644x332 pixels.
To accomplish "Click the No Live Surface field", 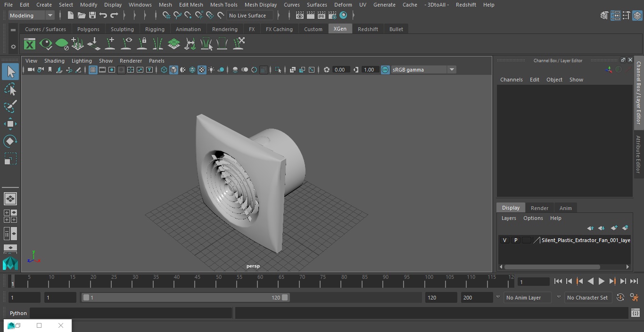I will tap(249, 16).
